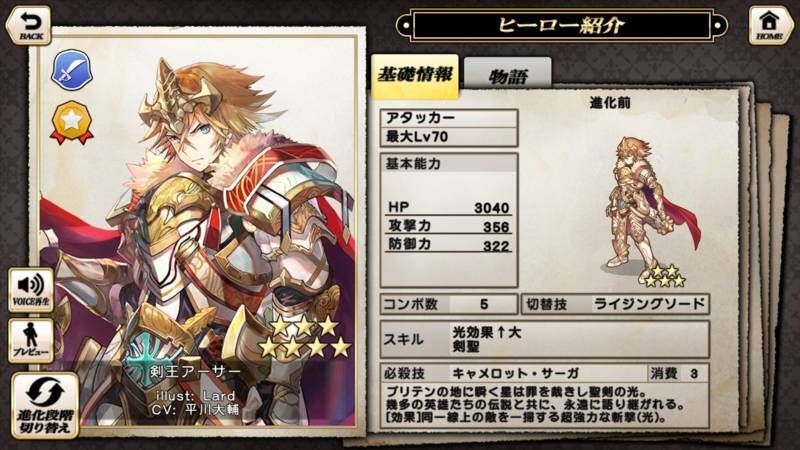Tap the 基本能力 stats panel header
The image size is (800, 450).
point(449,164)
